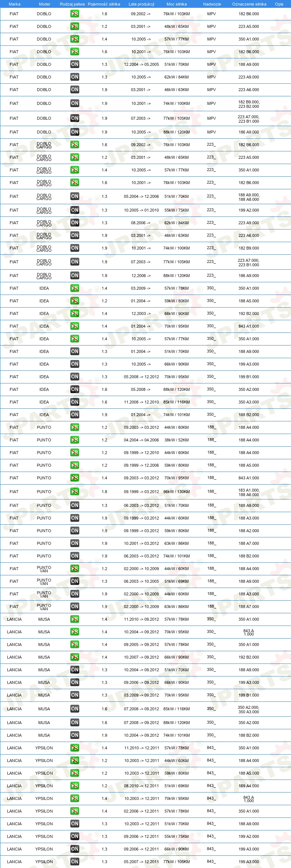
Task: Click ON fuel icon in Musa 09.2006 -> 09.2012 row
Action: (75, 682)
